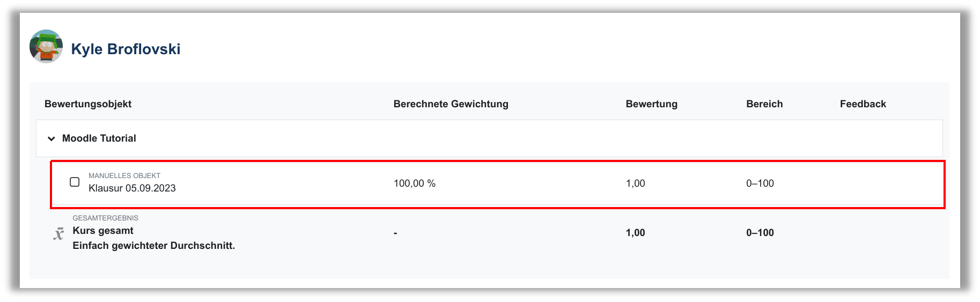The image size is (980, 302).
Task: Click the Einfach gewichteter Durchschnitt text
Action: (x=153, y=246)
